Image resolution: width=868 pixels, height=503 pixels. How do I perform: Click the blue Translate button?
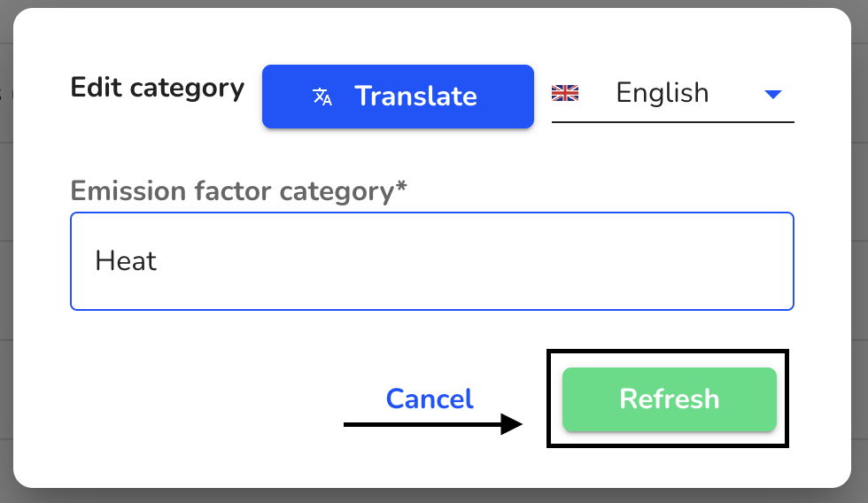(398, 97)
